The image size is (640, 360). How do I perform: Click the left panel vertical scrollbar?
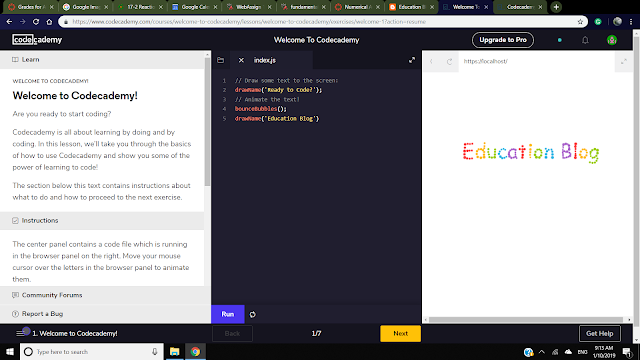click(x=207, y=122)
